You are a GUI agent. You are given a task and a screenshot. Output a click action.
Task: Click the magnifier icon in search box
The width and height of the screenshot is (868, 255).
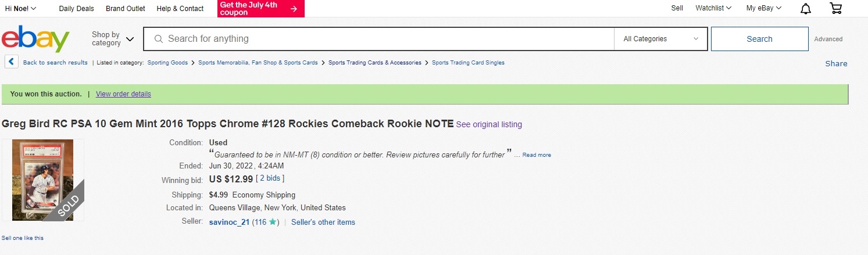(158, 39)
